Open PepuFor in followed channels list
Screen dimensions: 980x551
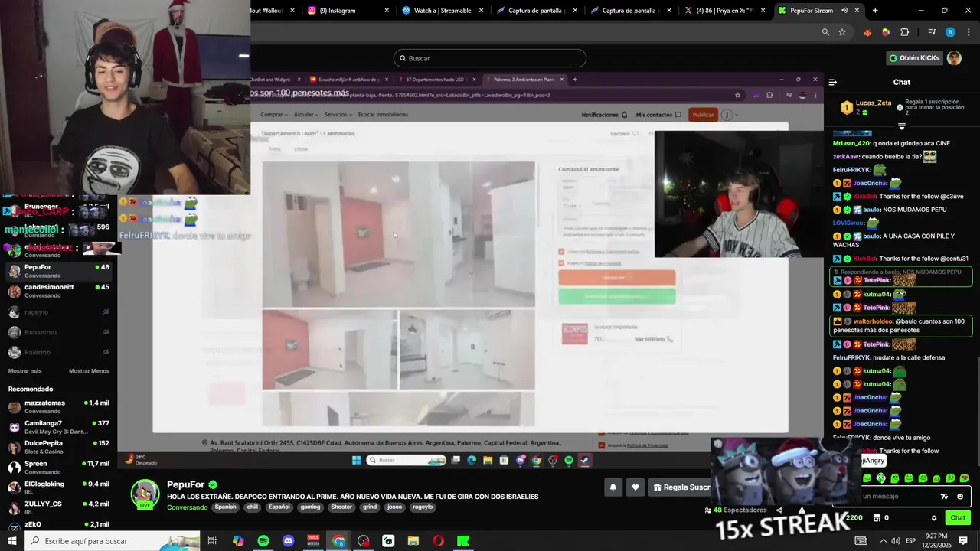pos(59,272)
